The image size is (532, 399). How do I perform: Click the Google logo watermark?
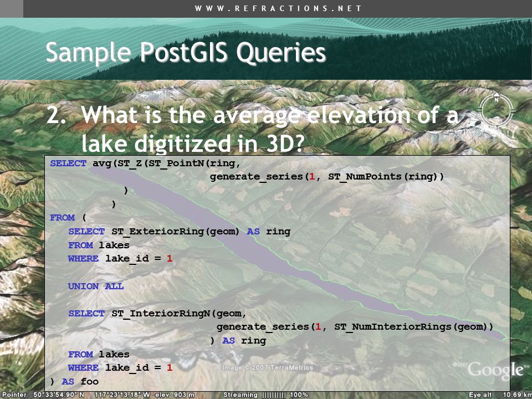(x=497, y=370)
